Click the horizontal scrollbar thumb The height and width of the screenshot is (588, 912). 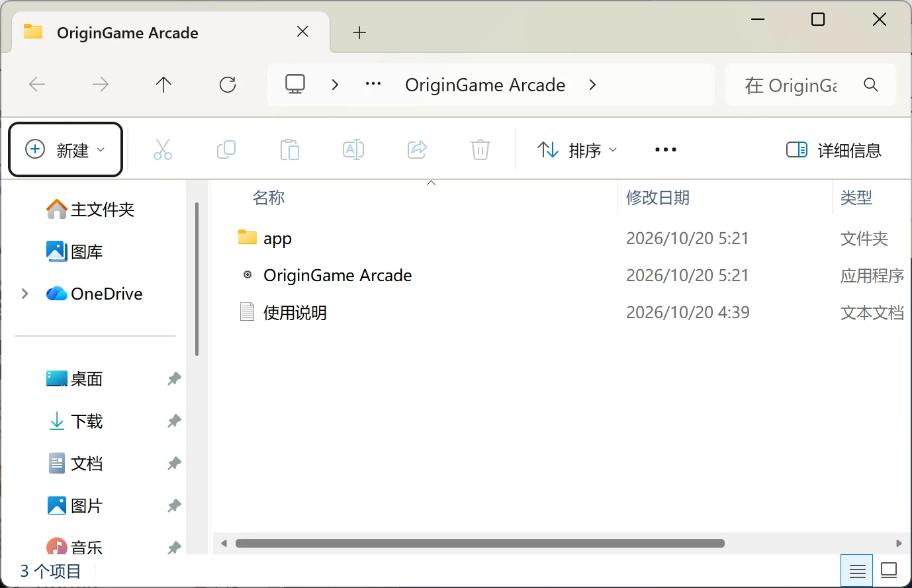coord(480,544)
